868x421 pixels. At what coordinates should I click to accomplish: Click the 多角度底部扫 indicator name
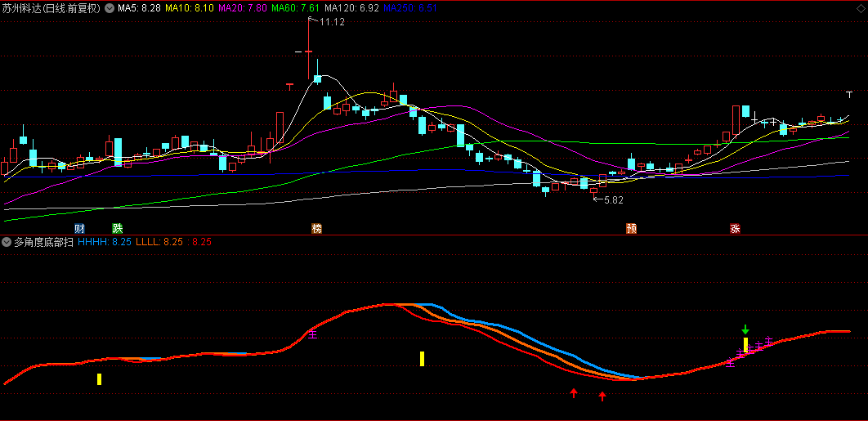(44, 242)
